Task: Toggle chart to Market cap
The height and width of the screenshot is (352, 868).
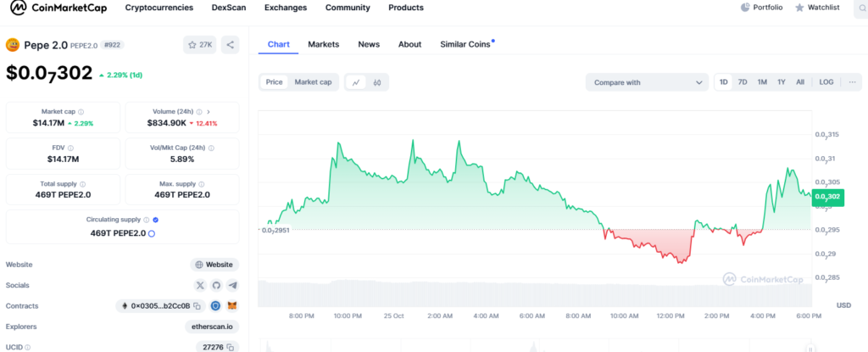Action: (x=313, y=82)
